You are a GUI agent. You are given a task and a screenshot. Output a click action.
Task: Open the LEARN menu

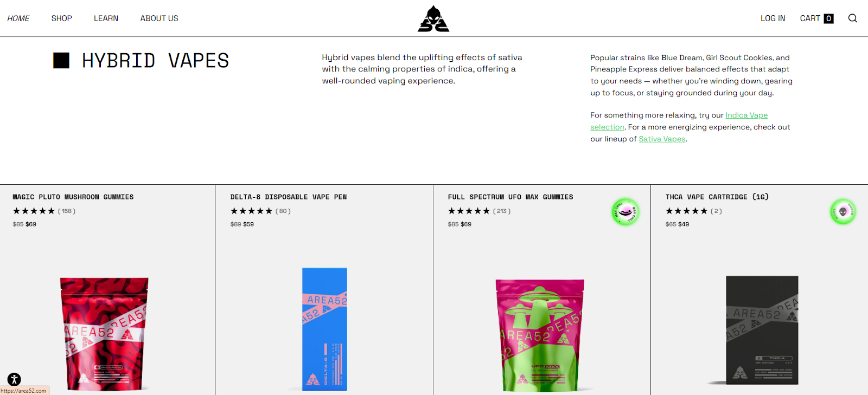(x=106, y=18)
